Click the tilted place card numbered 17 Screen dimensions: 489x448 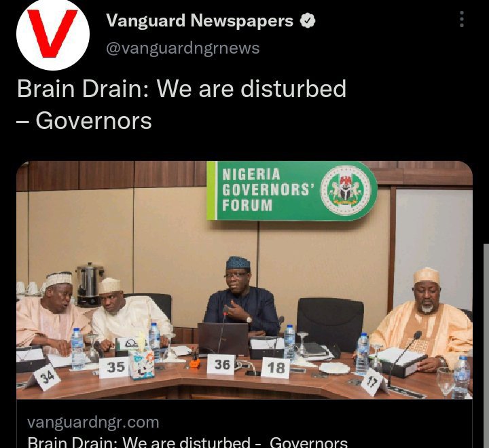pos(374,381)
